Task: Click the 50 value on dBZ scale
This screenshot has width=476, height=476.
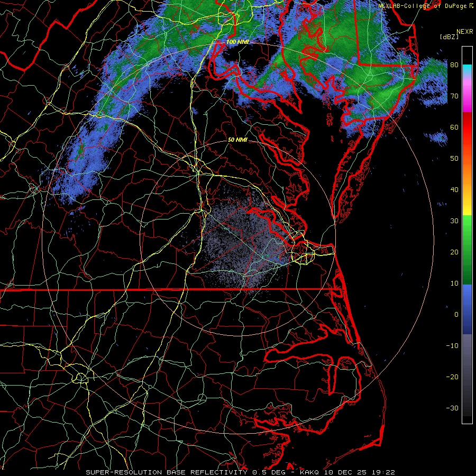Action: 454,159
